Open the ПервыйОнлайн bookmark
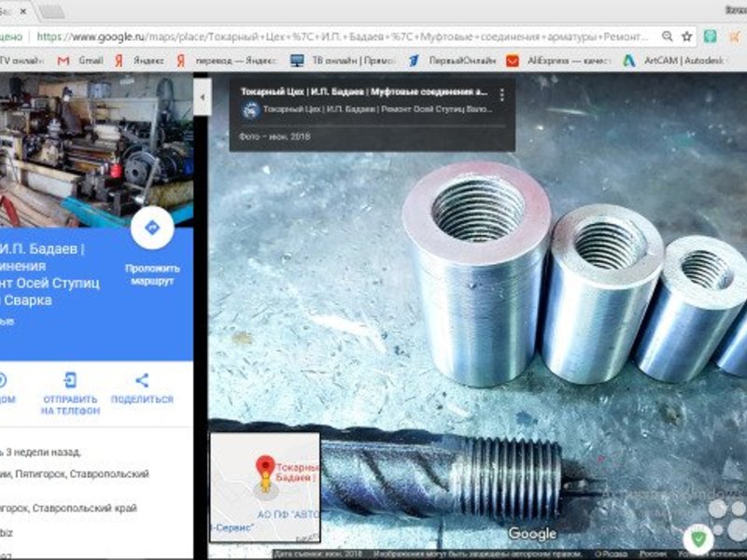This screenshot has height=560, width=747. point(446,60)
